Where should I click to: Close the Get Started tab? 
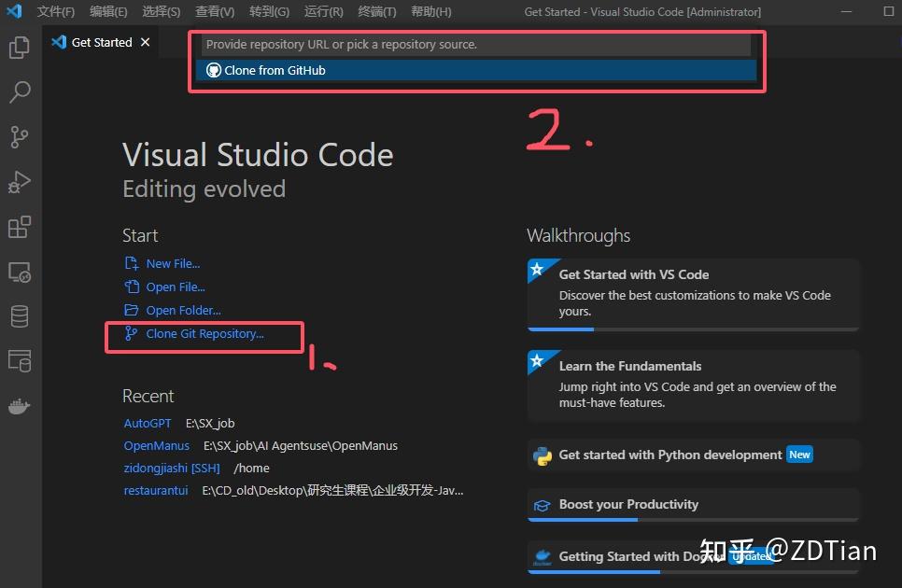click(x=145, y=42)
